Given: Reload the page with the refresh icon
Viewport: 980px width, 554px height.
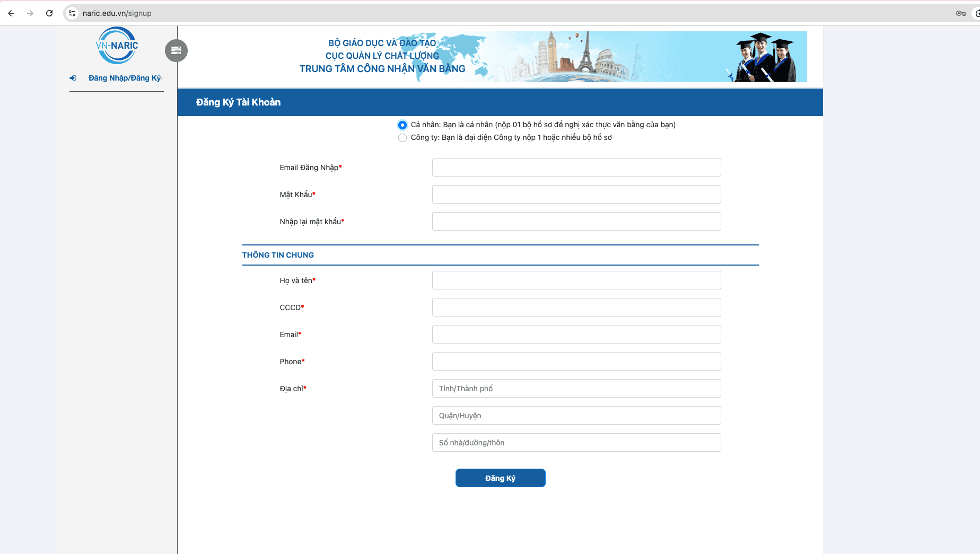Looking at the screenshot, I should point(49,13).
